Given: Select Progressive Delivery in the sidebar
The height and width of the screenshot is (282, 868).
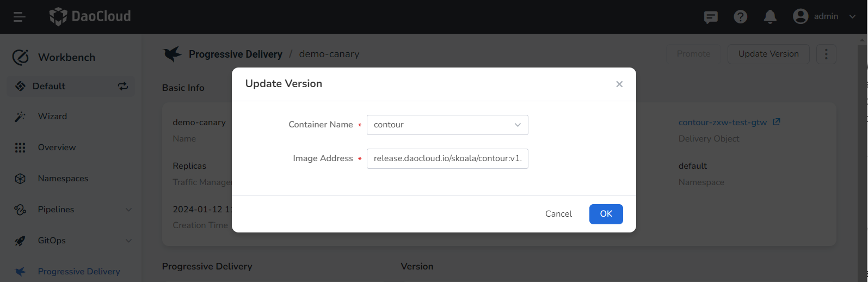Looking at the screenshot, I should tap(78, 271).
